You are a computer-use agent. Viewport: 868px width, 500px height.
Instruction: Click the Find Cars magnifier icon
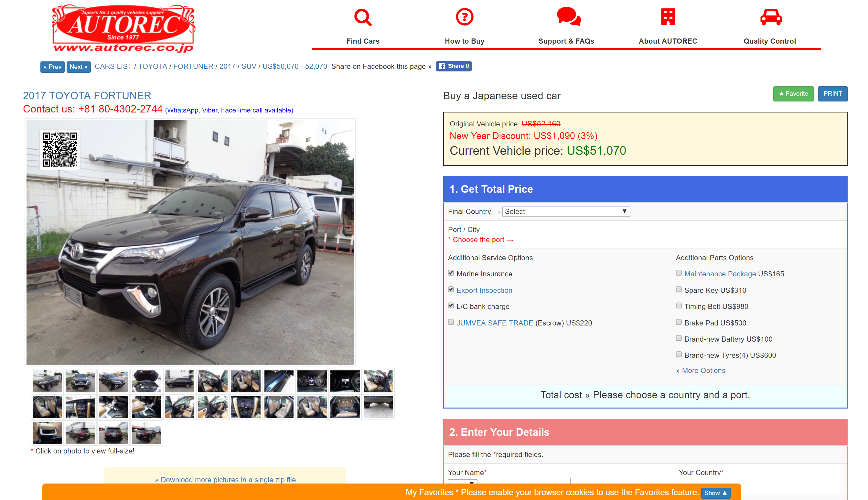363,17
